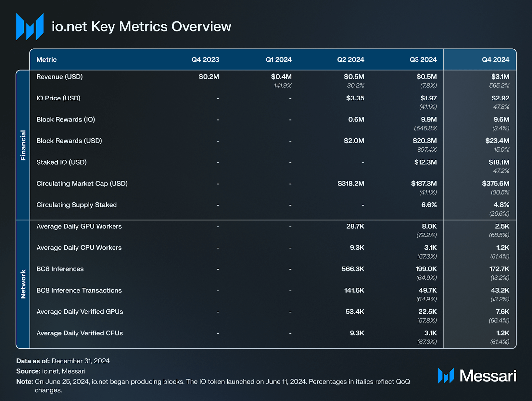Select staked IO value '$18.1M'

499,162
